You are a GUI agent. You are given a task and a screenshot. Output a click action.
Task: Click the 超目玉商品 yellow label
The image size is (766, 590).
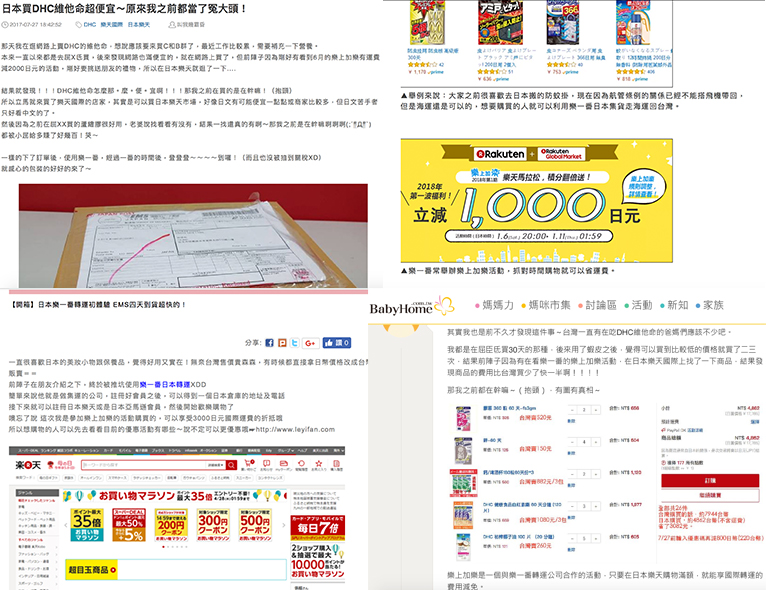(91, 569)
